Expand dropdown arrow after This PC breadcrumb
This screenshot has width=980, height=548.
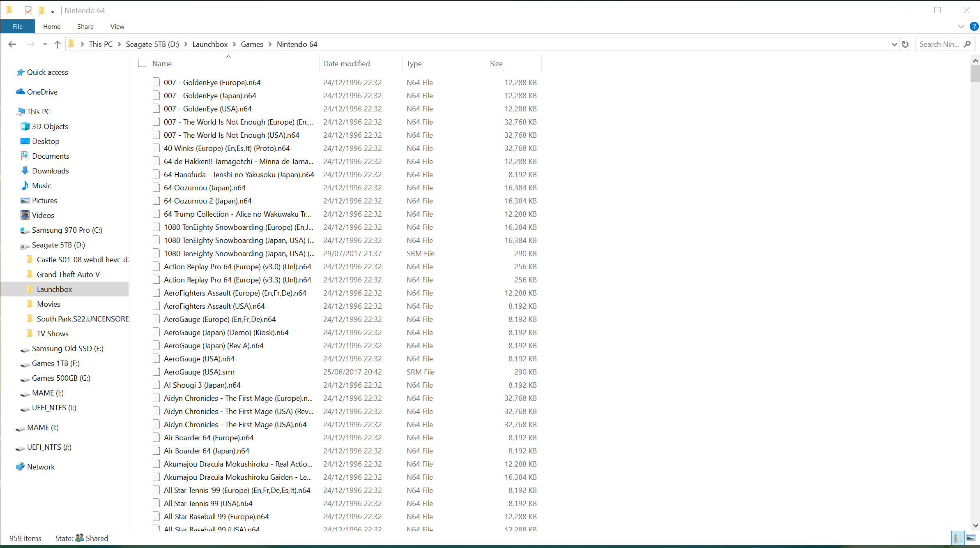pyautogui.click(x=120, y=44)
